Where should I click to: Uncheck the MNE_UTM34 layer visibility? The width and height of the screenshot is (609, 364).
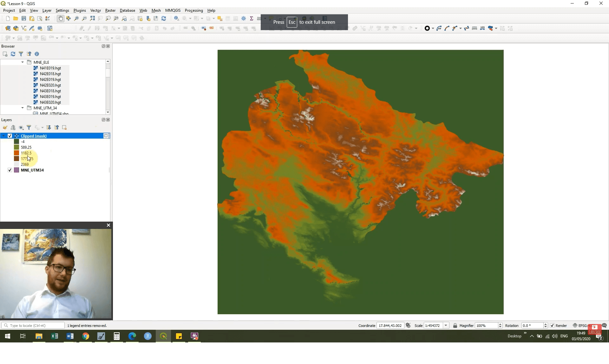point(10,170)
